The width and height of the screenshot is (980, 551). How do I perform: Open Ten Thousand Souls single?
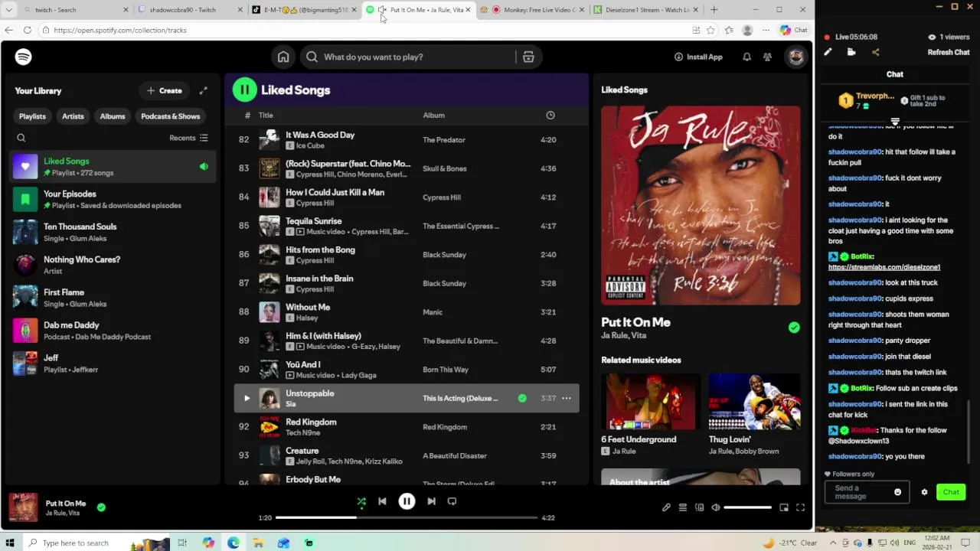click(113, 232)
